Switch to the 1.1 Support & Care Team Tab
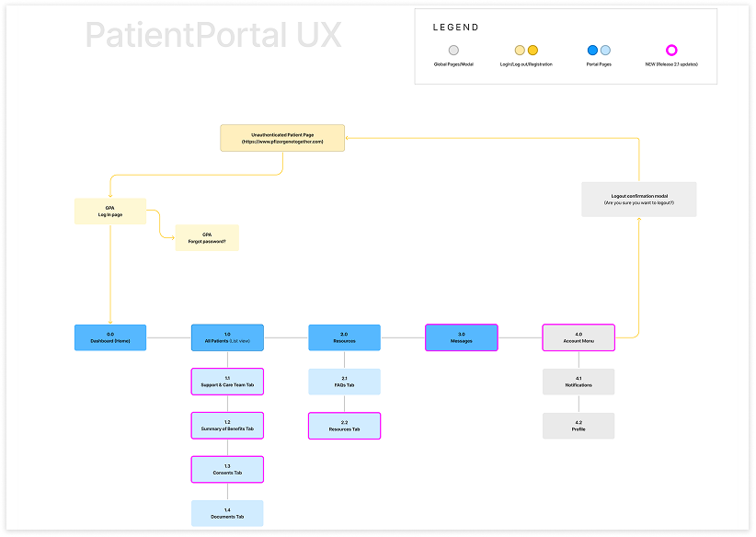Image resolution: width=756 pixels, height=537 pixels. point(226,381)
